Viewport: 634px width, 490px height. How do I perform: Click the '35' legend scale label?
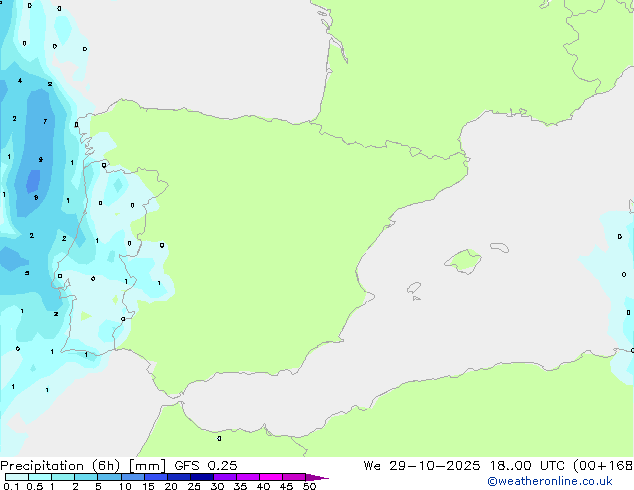tap(240, 486)
